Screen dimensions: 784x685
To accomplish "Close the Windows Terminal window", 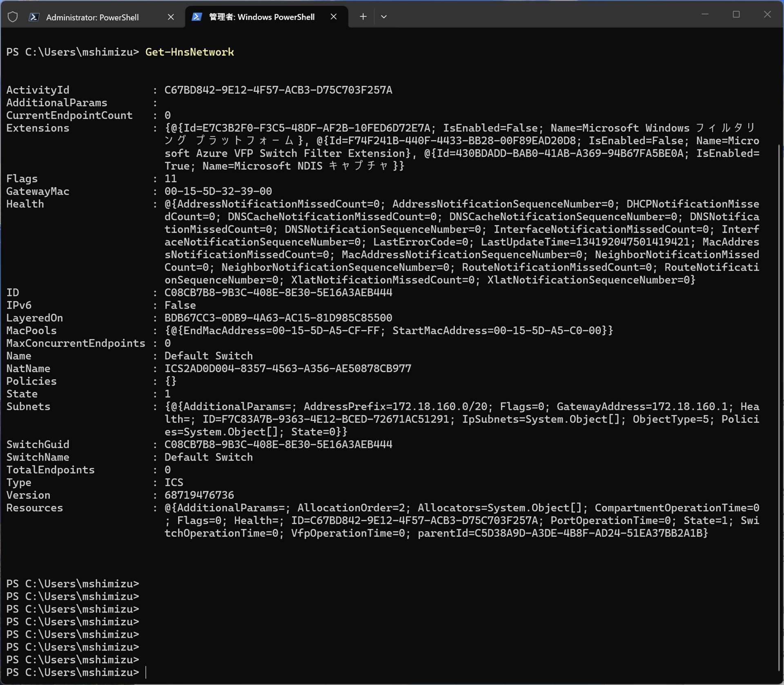I will [x=767, y=15].
